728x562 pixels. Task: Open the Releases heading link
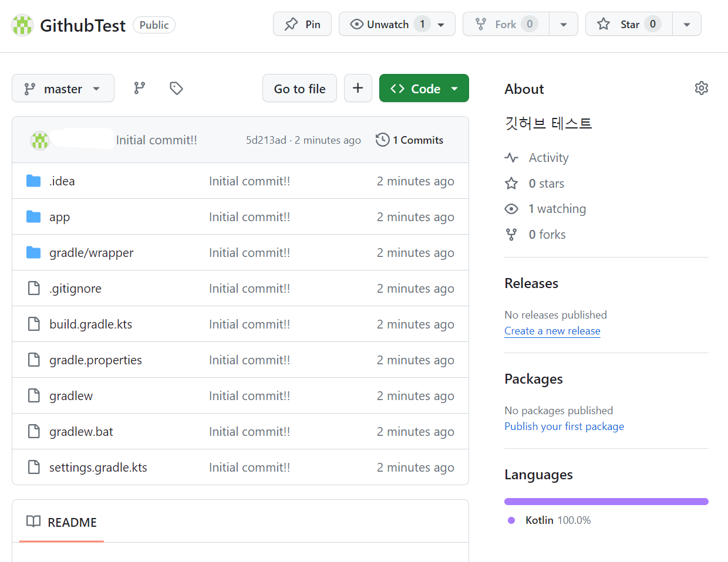click(531, 283)
